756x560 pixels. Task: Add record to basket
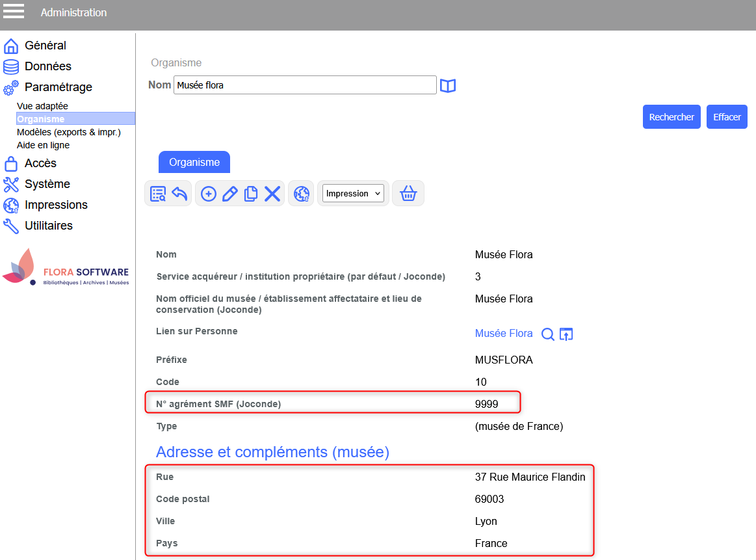[x=408, y=194]
